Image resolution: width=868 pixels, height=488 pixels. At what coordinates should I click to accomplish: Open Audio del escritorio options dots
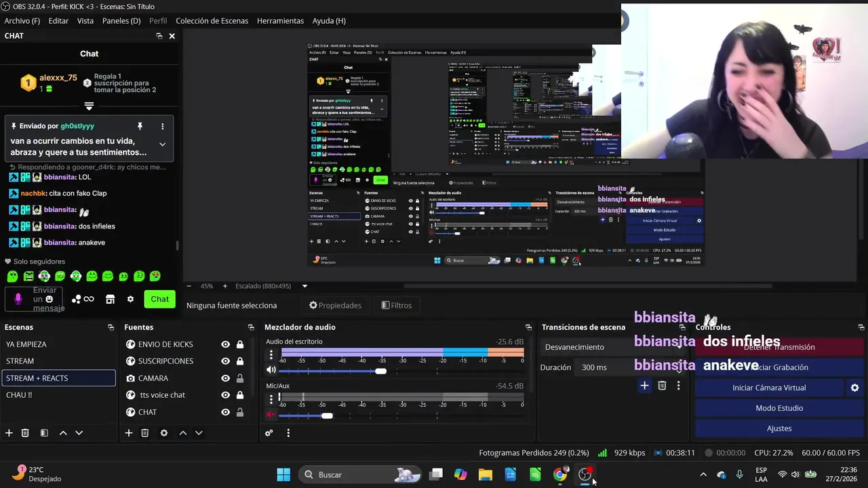[x=271, y=354]
